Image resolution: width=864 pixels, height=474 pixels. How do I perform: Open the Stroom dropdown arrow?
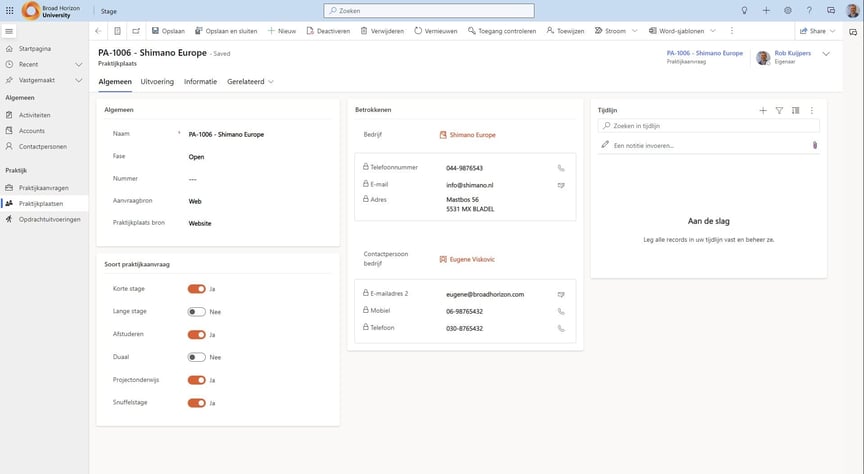(x=635, y=31)
